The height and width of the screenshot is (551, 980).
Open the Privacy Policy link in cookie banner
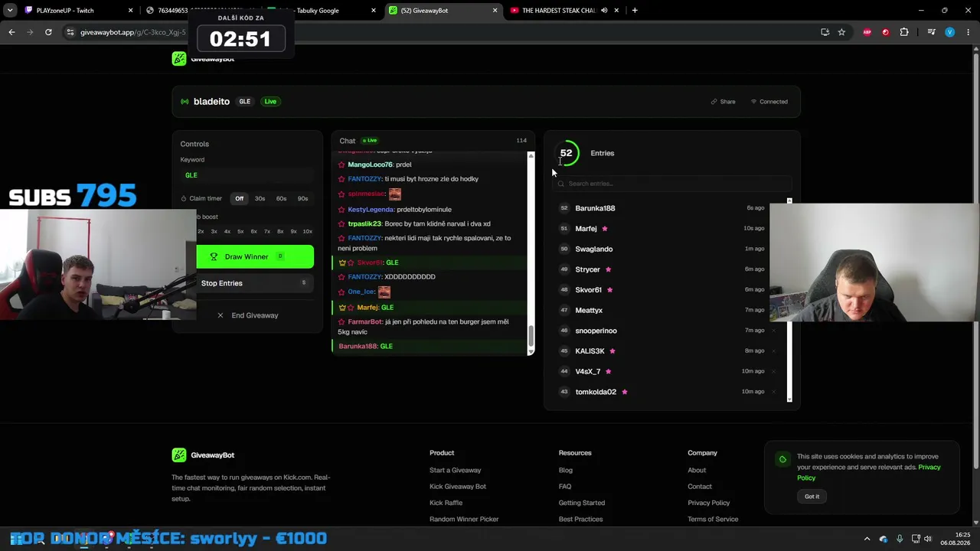(x=869, y=472)
